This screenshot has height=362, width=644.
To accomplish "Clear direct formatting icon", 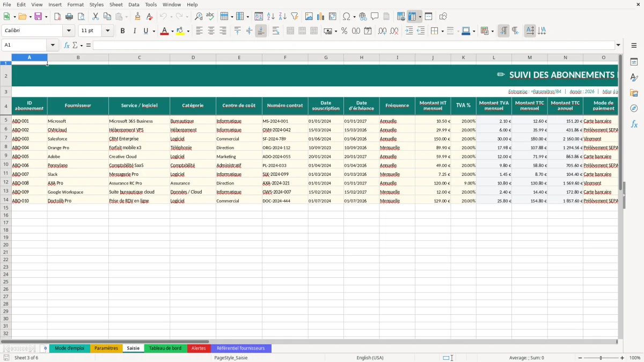I will click(149, 17).
